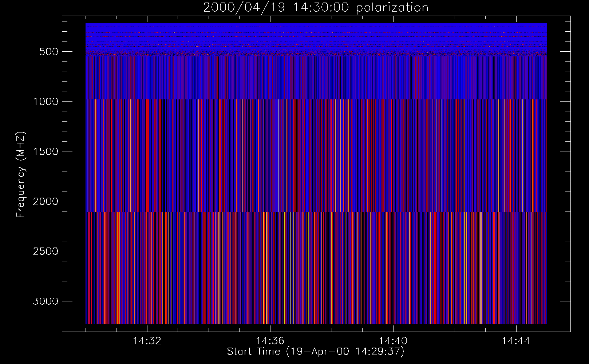The image size is (589, 364).
Task: Click the 1000 frequency tick label
Action: pyautogui.click(x=46, y=102)
